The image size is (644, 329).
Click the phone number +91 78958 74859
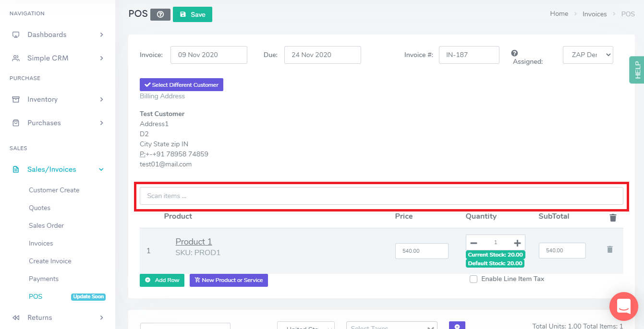click(x=179, y=154)
